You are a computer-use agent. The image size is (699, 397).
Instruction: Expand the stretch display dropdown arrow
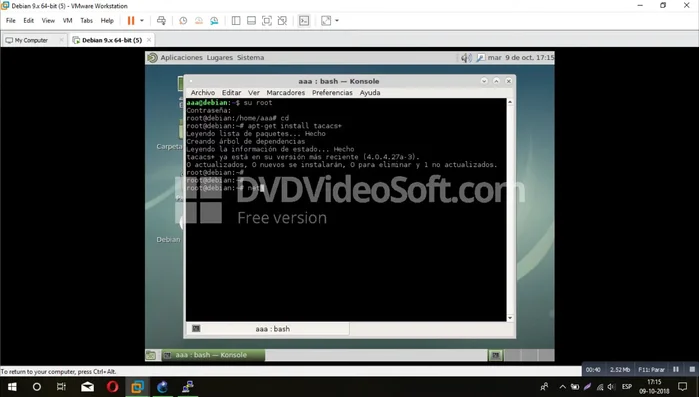337,20
